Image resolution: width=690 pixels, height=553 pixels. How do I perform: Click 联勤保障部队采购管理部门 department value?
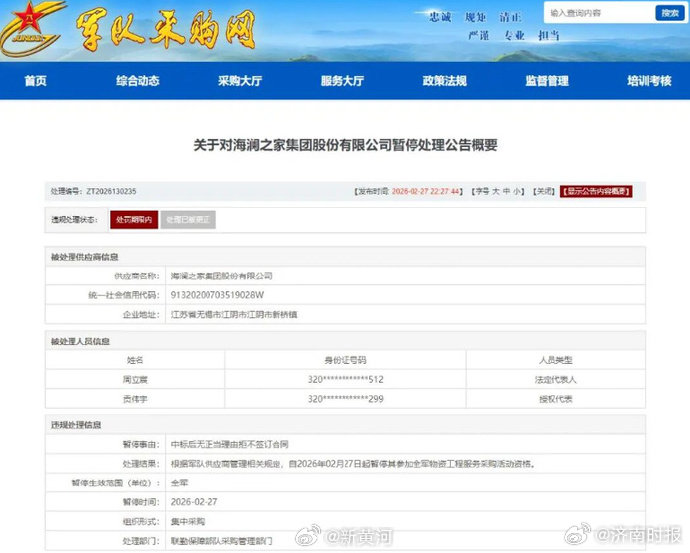(221, 541)
